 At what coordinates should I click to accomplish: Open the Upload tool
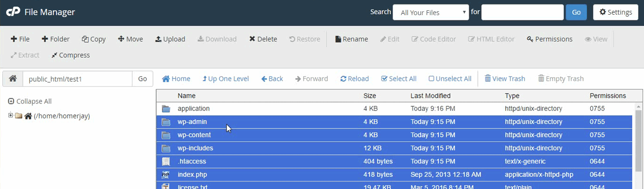[x=170, y=39]
